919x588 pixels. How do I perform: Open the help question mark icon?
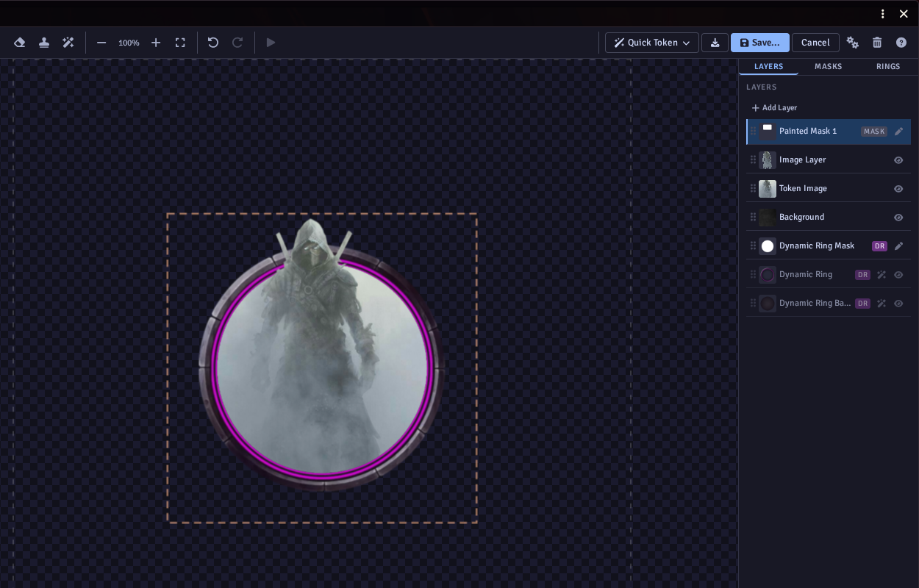(901, 43)
